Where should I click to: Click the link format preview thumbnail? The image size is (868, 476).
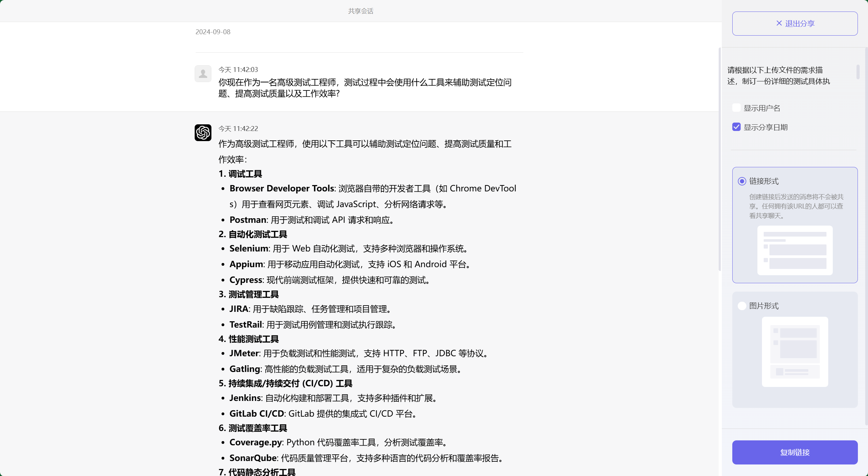(795, 250)
